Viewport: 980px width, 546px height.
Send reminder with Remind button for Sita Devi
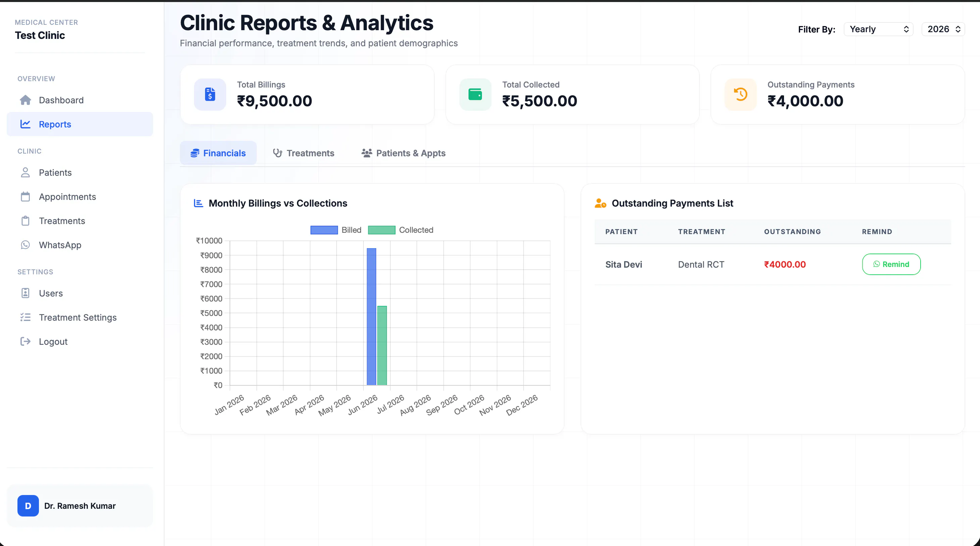click(x=891, y=264)
